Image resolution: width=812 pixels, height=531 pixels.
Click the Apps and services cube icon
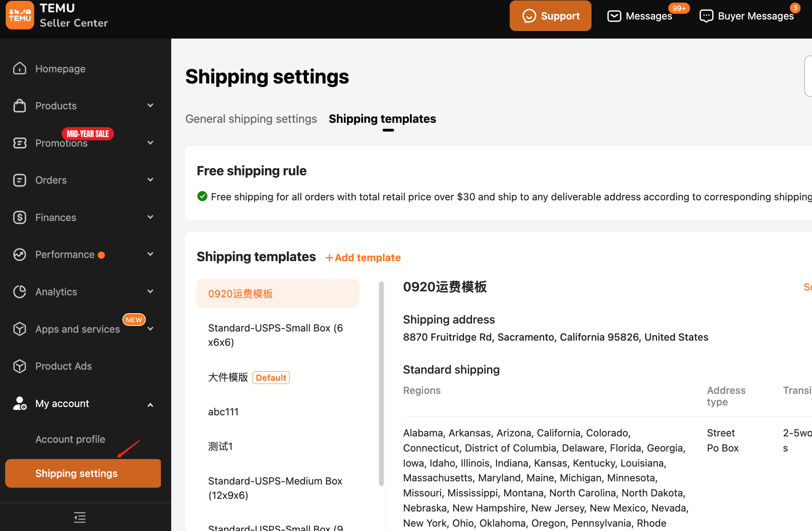[x=19, y=329]
